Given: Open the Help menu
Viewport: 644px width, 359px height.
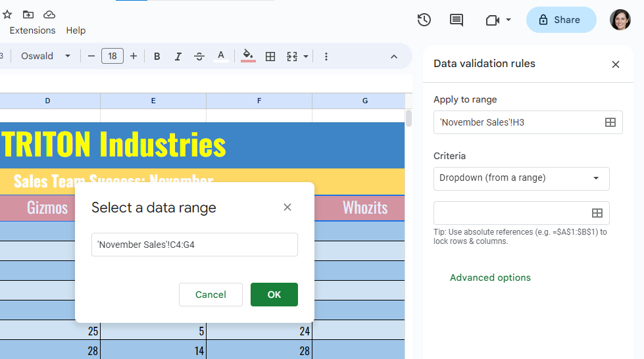Looking at the screenshot, I should 76,30.
